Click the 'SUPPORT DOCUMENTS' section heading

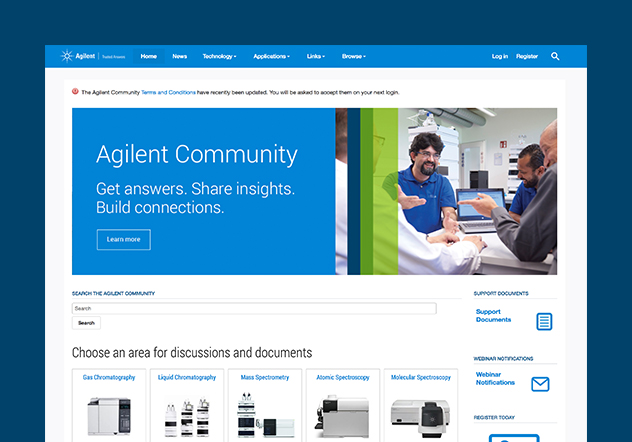(x=501, y=293)
